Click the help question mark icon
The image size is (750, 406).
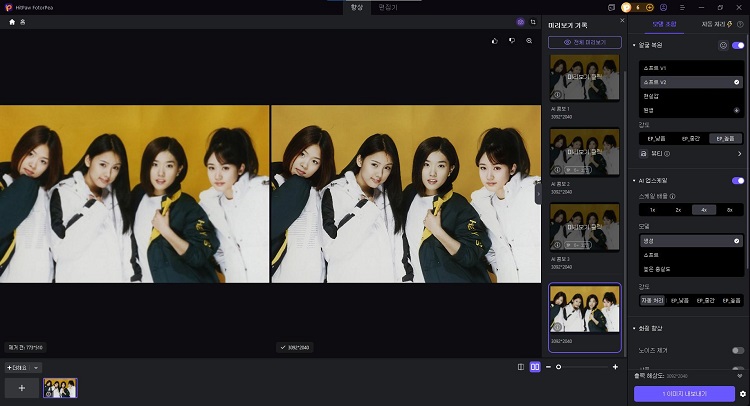click(x=740, y=24)
